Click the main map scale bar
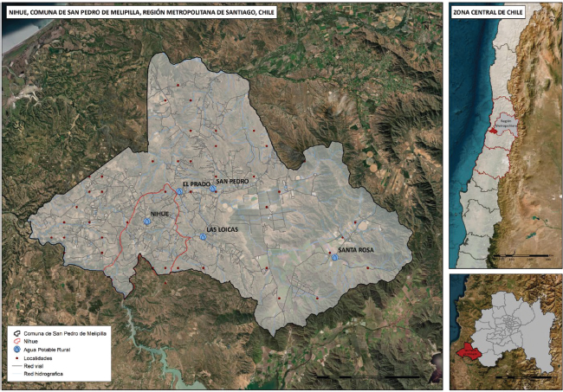Screen dimensions: 563x392 coord(368,377)
